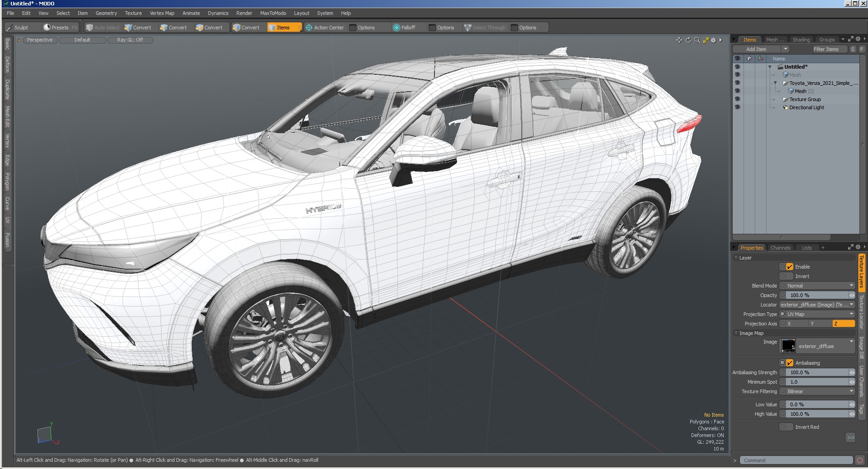Open the Projection Type dropdown
This screenshot has width=868, height=469.
tap(820, 314)
